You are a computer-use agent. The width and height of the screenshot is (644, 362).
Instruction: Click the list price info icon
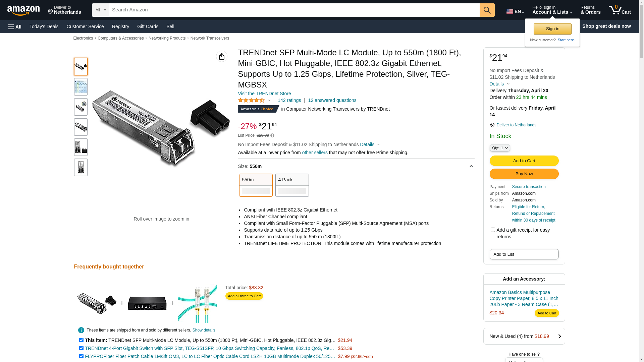coord(272,136)
